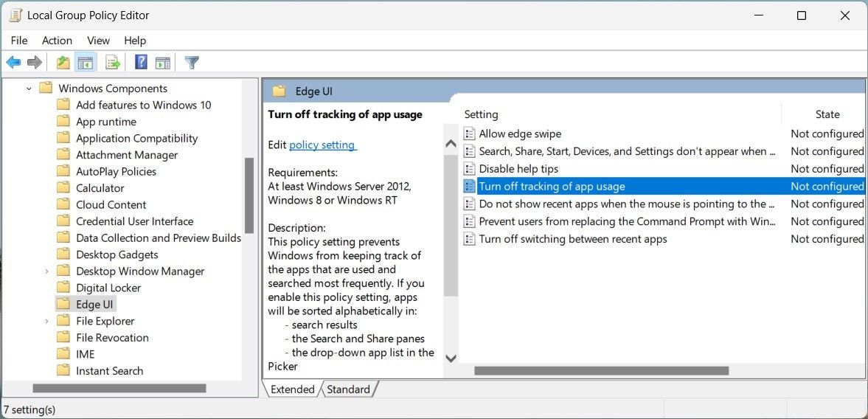
Task: Click the Filter funnel toolbar icon
Action: (x=192, y=63)
